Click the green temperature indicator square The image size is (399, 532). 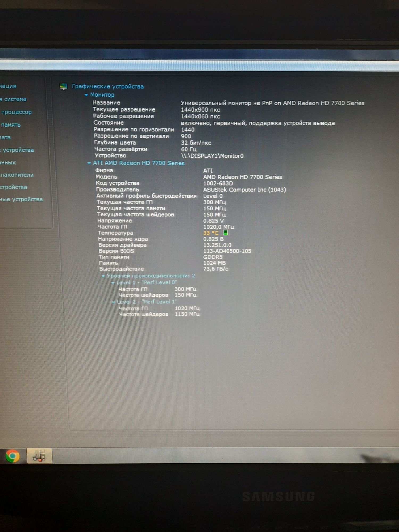pos(226,233)
